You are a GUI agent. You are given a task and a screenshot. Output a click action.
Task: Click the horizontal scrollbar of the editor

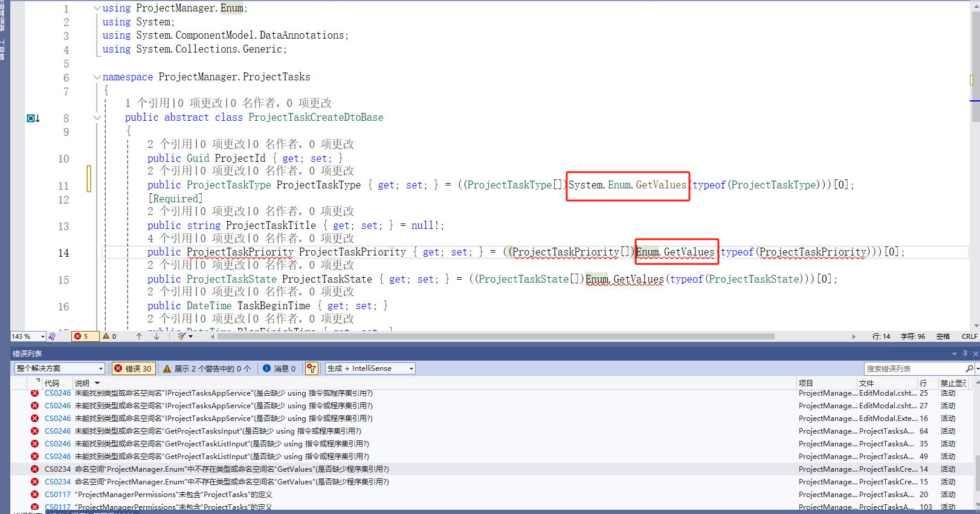pos(495,336)
